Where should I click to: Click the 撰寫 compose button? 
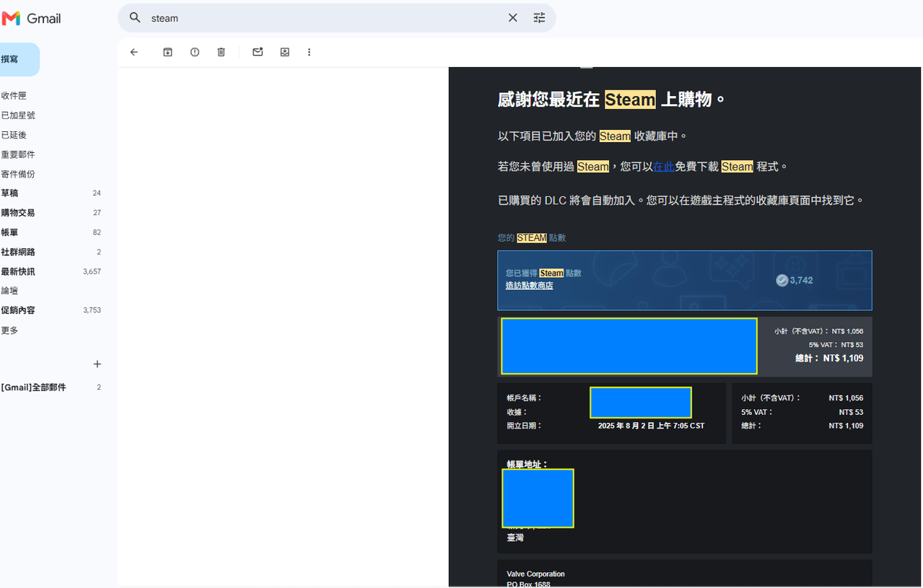point(19,59)
